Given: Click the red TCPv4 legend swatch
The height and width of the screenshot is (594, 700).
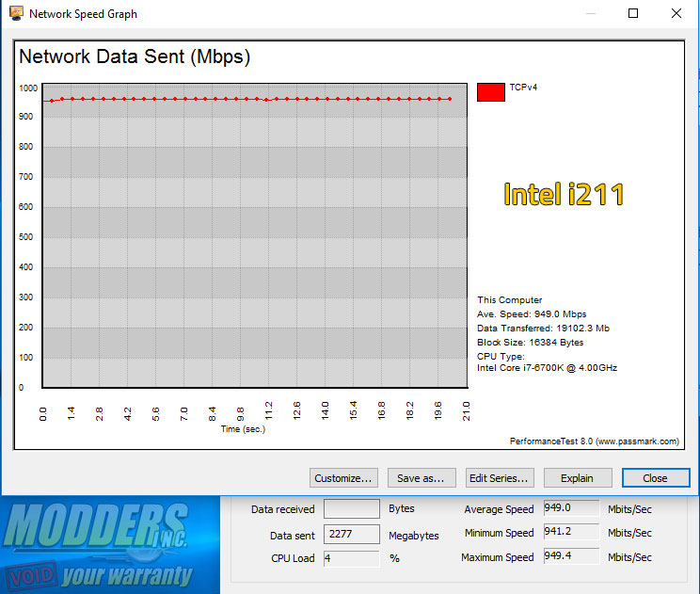Looking at the screenshot, I should pyautogui.click(x=490, y=92).
